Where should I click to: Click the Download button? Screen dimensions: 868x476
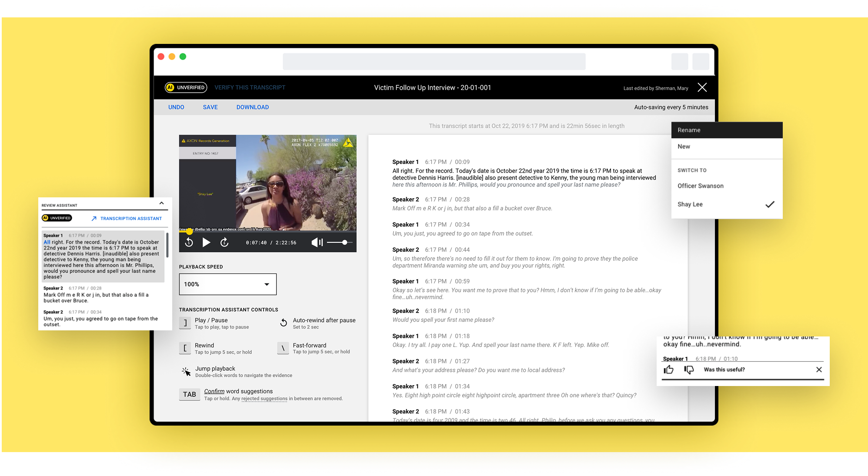pyautogui.click(x=252, y=107)
